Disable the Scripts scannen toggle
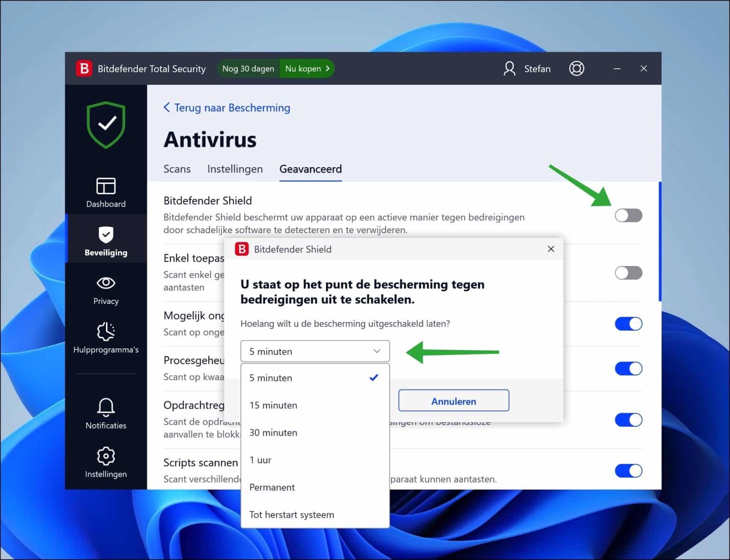The height and width of the screenshot is (560, 730). click(x=628, y=471)
